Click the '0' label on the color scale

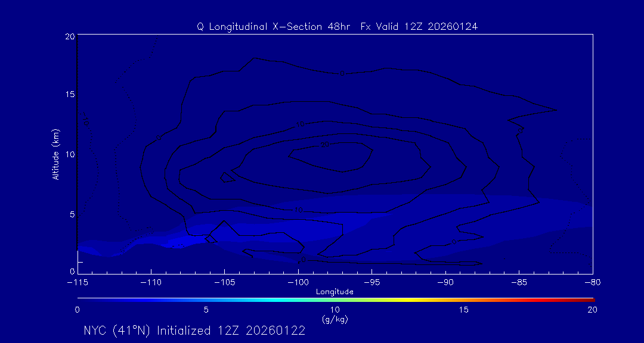(x=77, y=310)
